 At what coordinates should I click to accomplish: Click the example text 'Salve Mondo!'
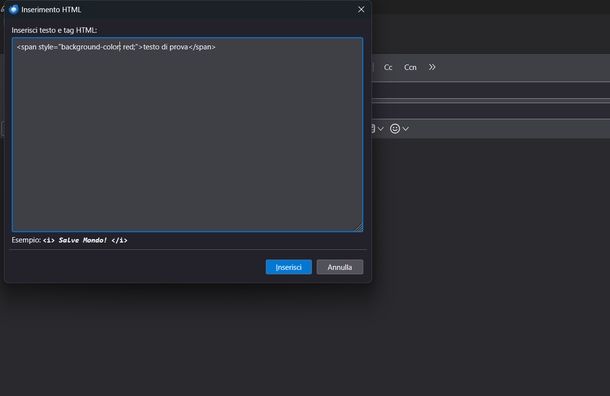click(x=82, y=240)
